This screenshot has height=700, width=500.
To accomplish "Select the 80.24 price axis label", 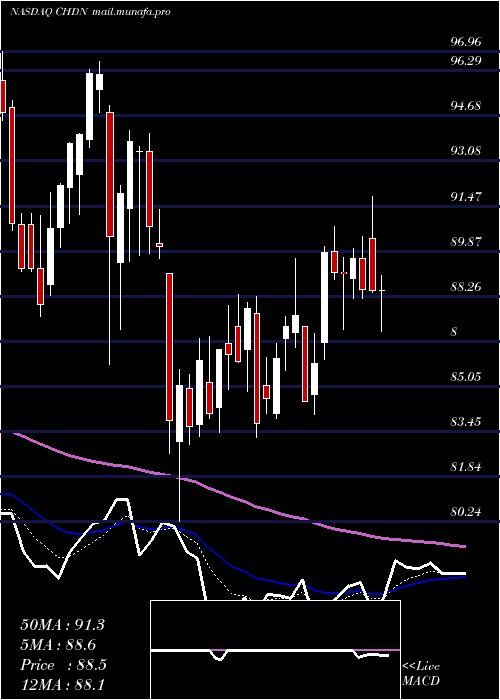I will pyautogui.click(x=466, y=512).
